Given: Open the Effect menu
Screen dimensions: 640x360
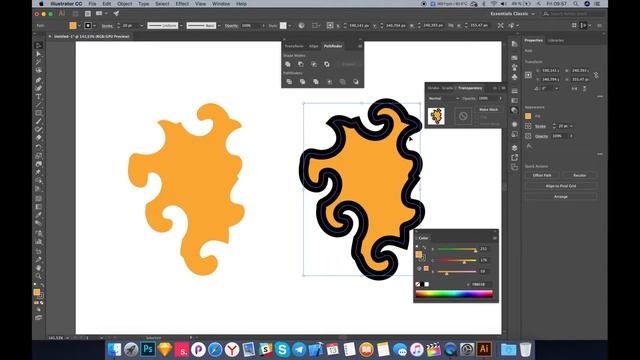Looking at the screenshot, I should (x=182, y=4).
